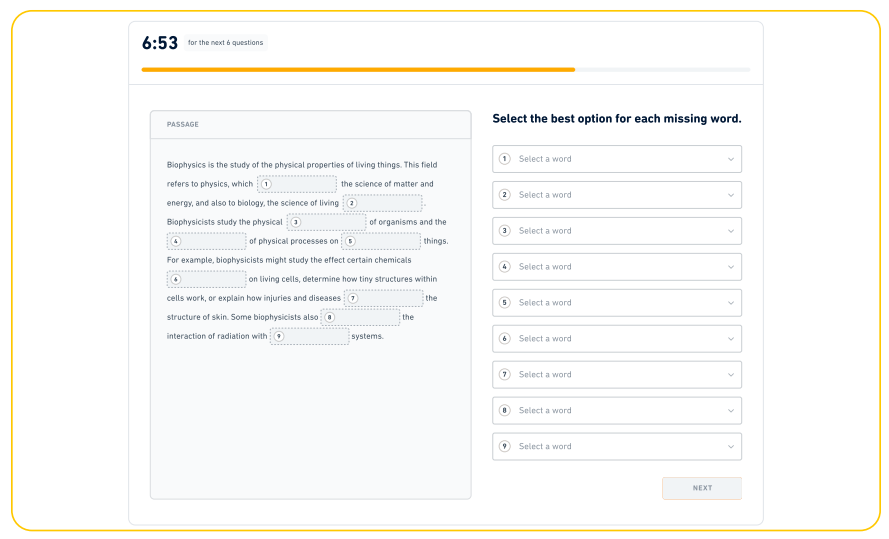
Task: Select blank 2 after 'science of living'
Action: pyautogui.click(x=383, y=203)
